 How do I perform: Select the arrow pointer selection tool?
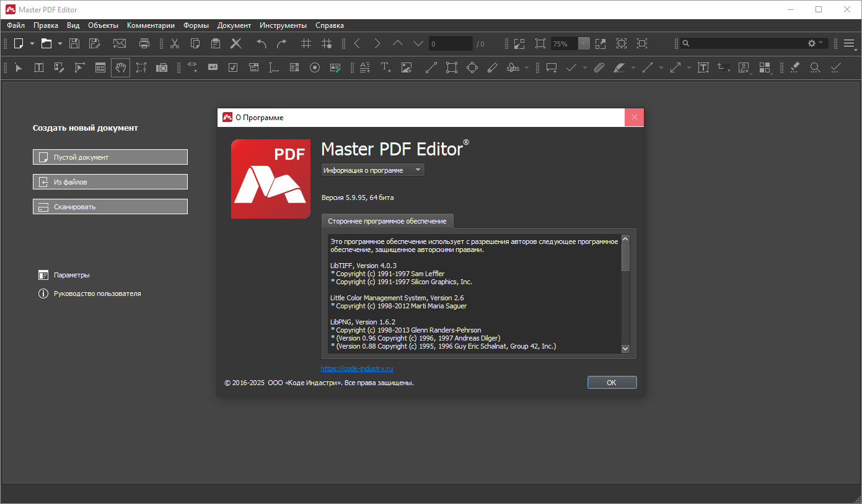tap(19, 67)
